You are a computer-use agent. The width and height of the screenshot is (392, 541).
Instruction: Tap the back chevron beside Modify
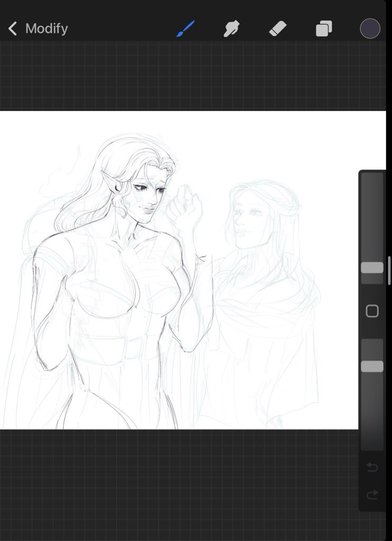pyautogui.click(x=13, y=29)
